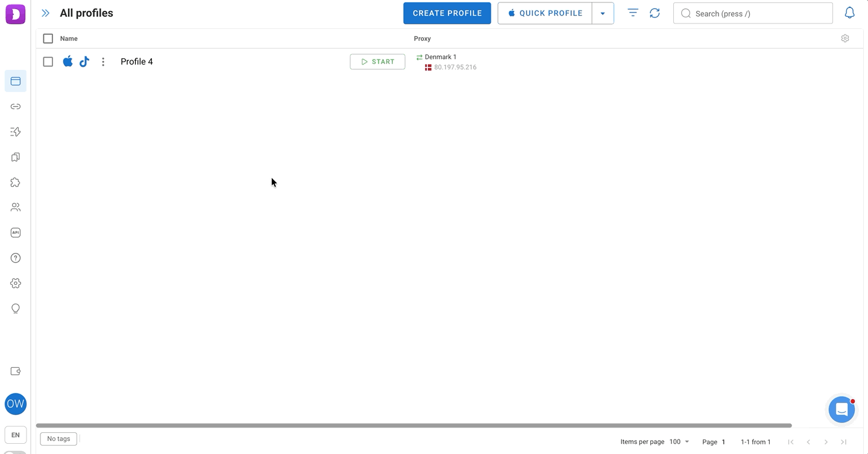
Task: Open the live chat support bubble
Action: 842,410
